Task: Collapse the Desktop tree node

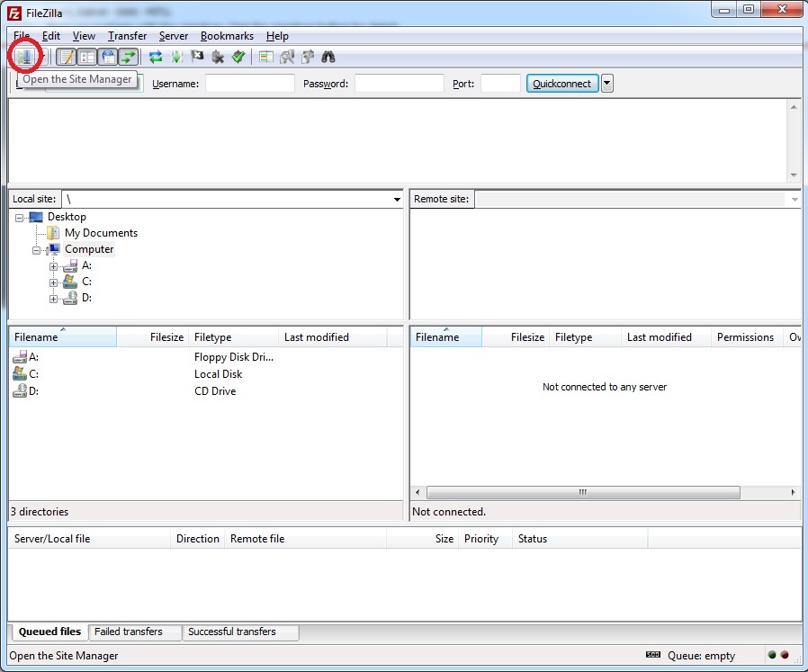Action: pos(19,218)
